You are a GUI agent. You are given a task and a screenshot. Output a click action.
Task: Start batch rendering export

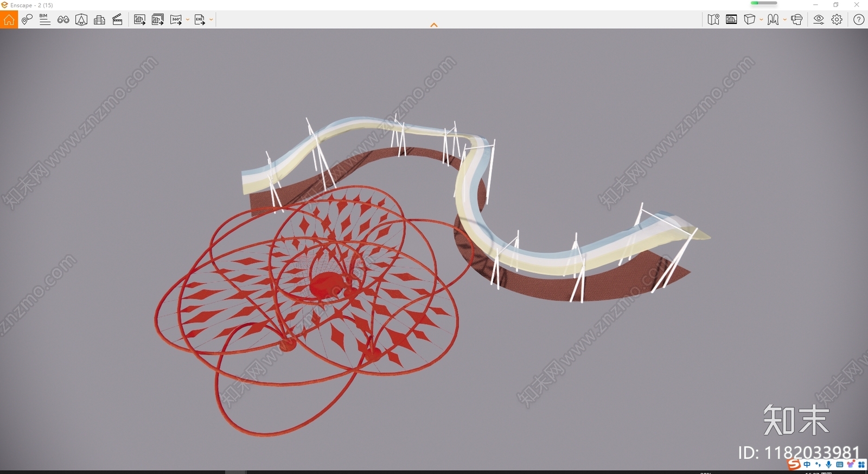[x=158, y=20]
